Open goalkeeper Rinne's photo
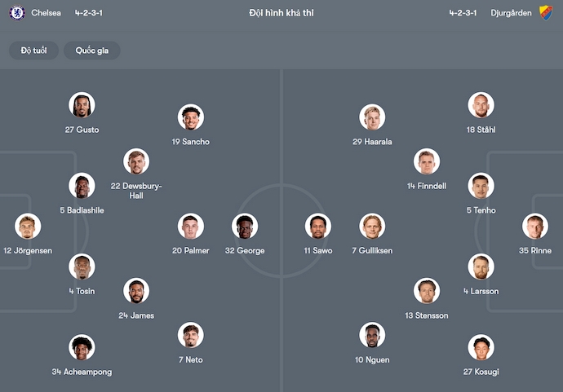The image size is (563, 392). point(535,227)
